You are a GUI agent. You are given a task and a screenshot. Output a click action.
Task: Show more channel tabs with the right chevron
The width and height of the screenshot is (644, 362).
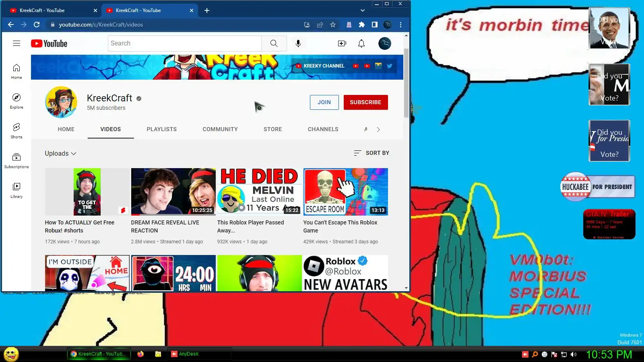(378, 129)
